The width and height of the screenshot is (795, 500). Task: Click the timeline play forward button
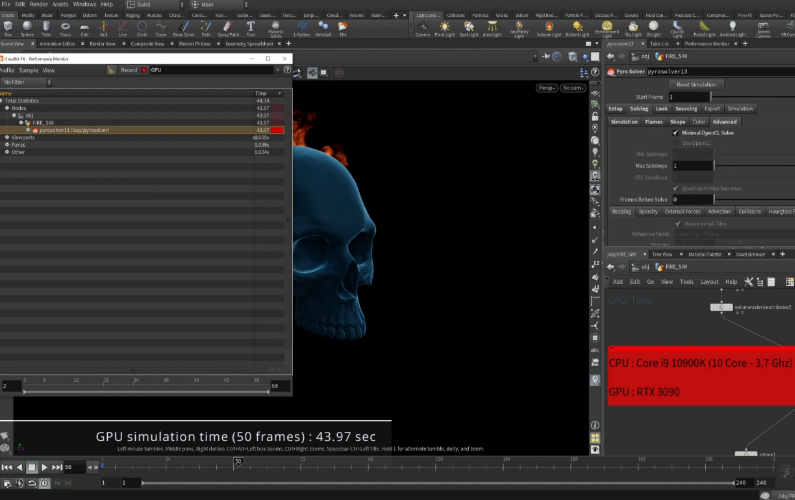[44, 467]
